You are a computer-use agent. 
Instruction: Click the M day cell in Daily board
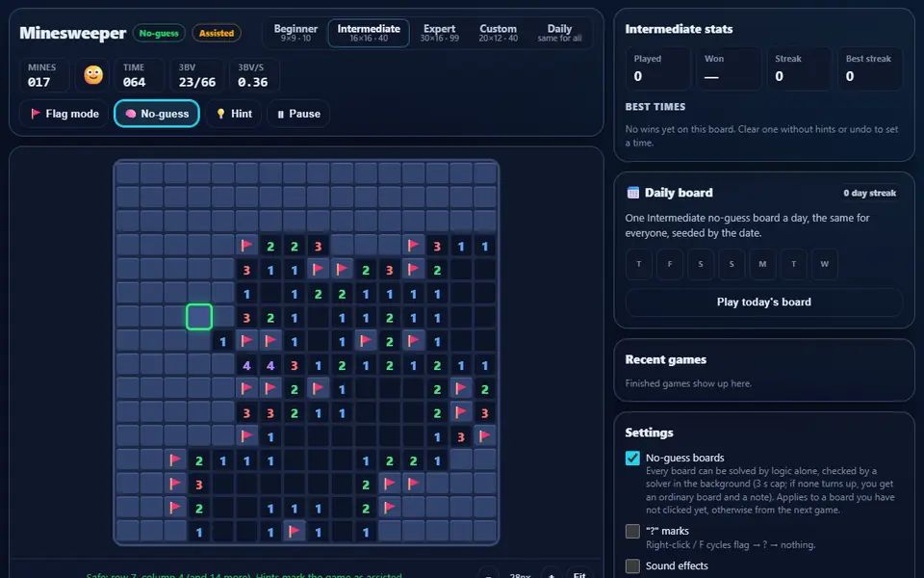[762, 264]
